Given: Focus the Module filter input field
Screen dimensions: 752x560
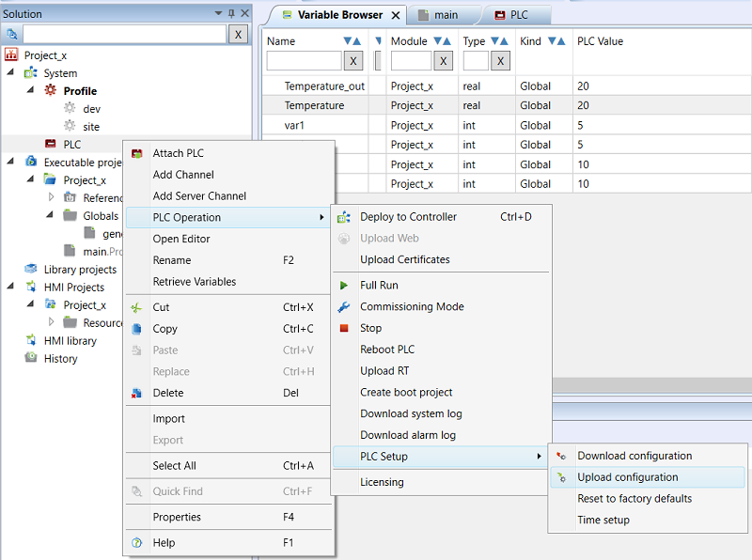Looking at the screenshot, I should click(411, 61).
